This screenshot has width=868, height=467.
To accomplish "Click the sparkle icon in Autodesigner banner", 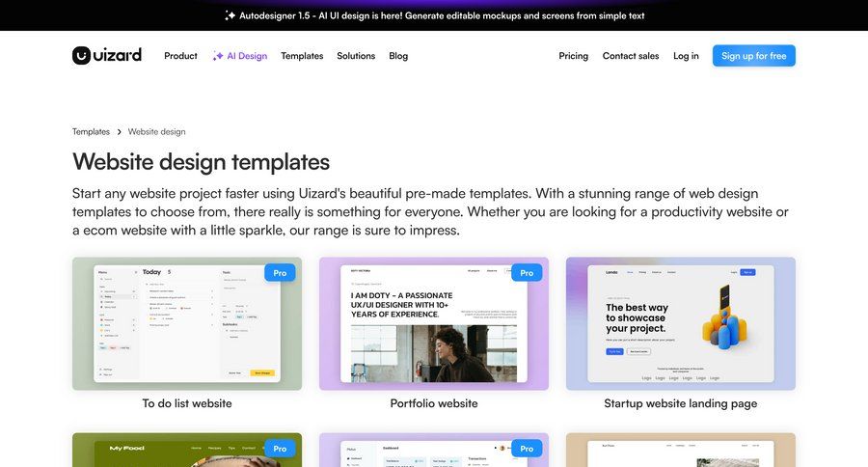I will [x=230, y=15].
